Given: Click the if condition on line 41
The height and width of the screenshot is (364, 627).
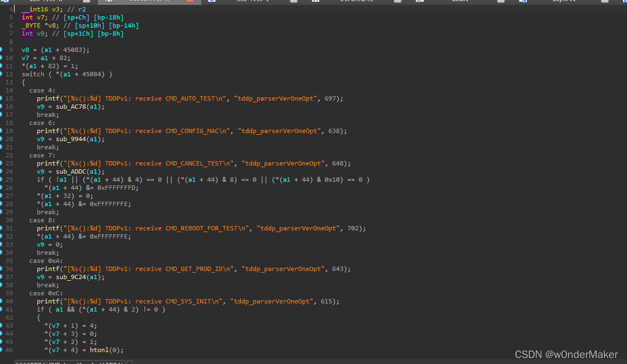Looking at the screenshot, I should point(101,309).
